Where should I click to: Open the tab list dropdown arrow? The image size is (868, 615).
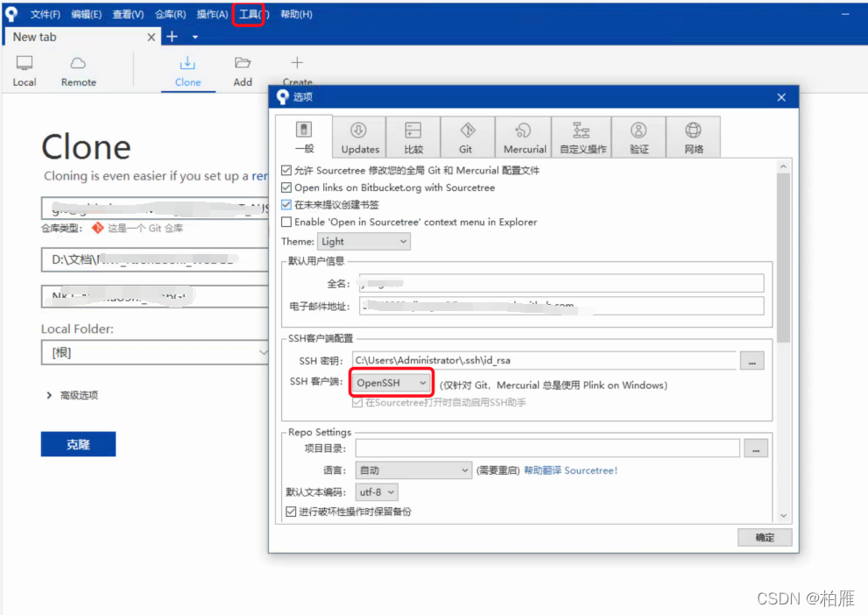point(194,37)
